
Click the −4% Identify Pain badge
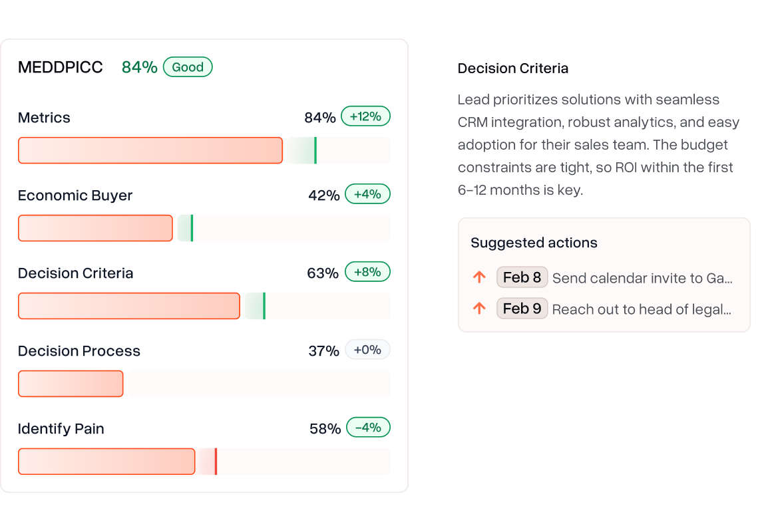tap(367, 428)
